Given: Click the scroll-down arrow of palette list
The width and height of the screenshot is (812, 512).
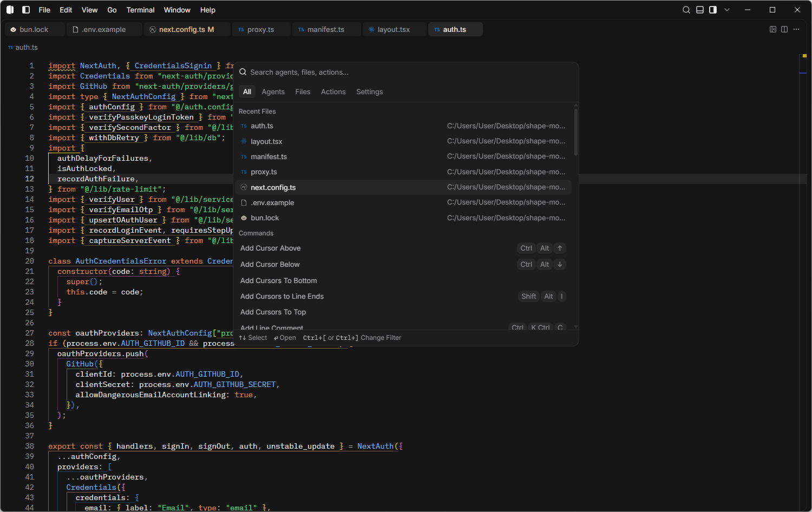Looking at the screenshot, I should [576, 327].
